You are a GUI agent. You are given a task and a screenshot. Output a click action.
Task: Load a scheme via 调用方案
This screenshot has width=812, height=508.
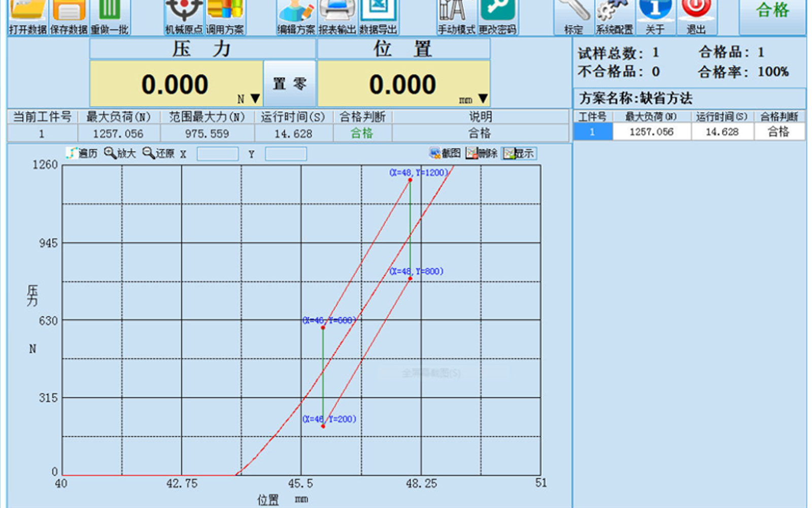coord(225,17)
